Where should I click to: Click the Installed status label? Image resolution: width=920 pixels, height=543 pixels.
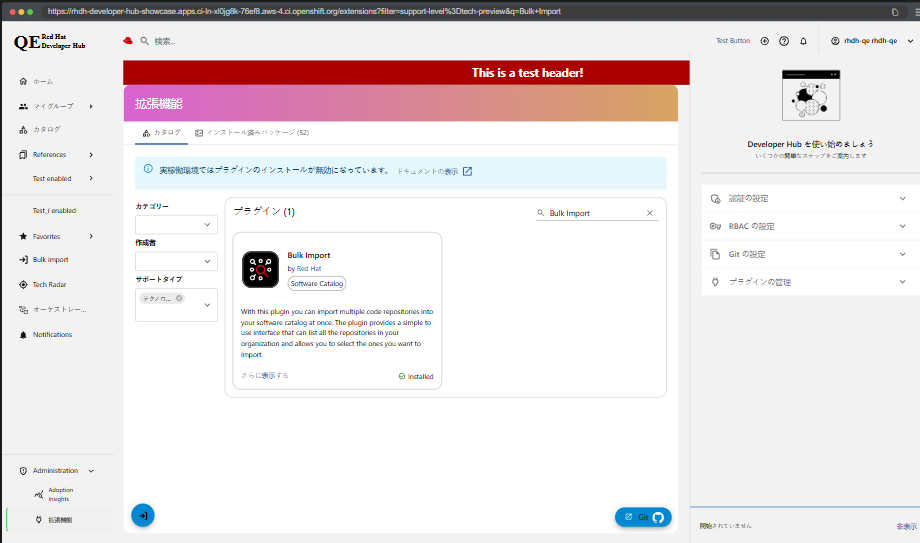(416, 376)
